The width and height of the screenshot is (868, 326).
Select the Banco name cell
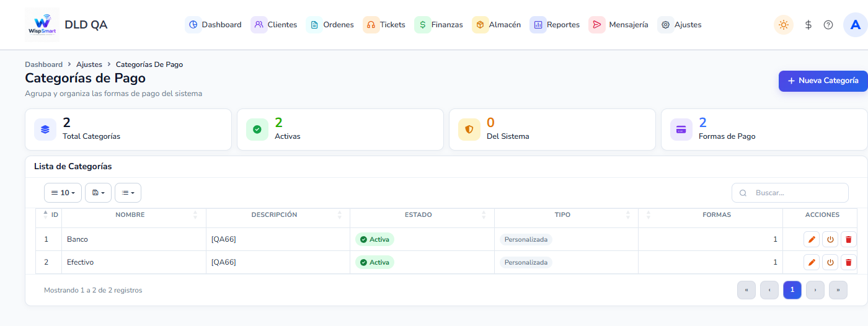(134, 239)
